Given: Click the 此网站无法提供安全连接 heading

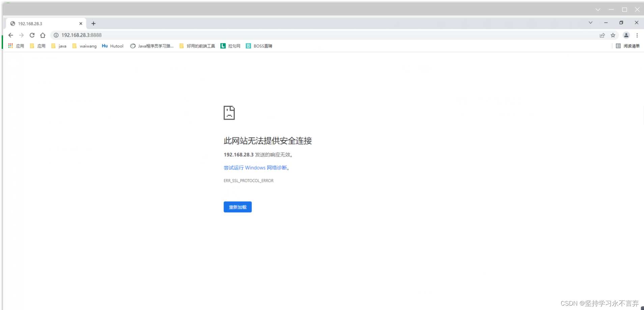Looking at the screenshot, I should click(x=268, y=141).
